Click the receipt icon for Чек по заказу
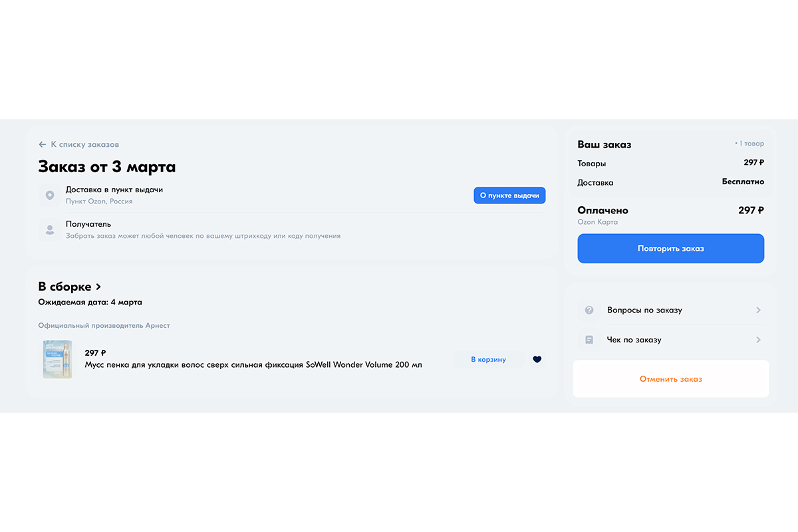 589,340
